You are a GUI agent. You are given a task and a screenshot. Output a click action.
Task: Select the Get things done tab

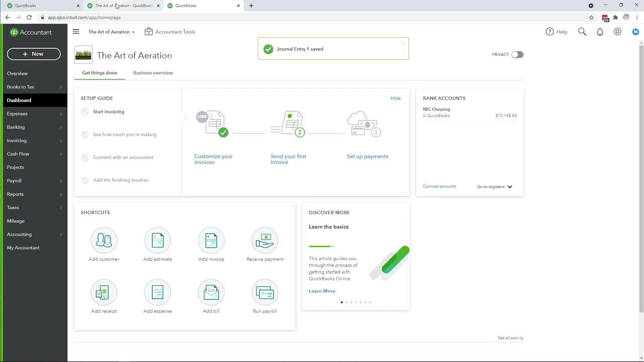pos(100,73)
